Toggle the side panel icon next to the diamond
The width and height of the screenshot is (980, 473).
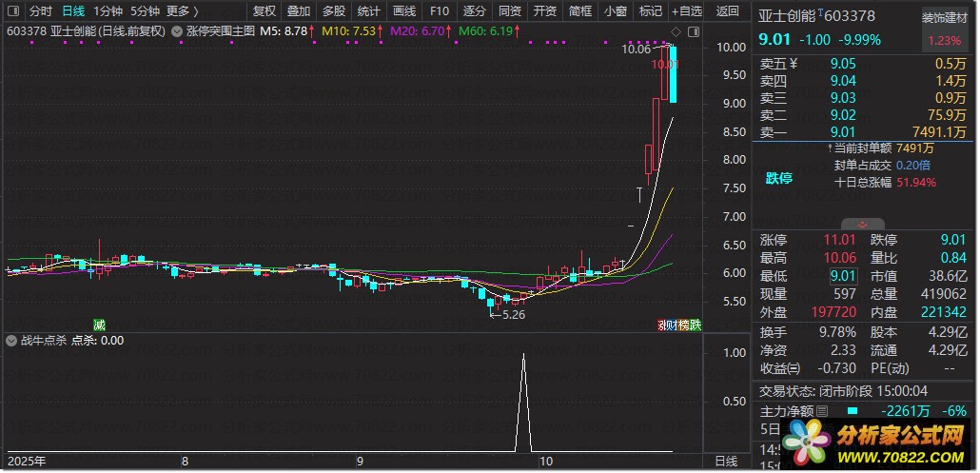click(x=694, y=30)
